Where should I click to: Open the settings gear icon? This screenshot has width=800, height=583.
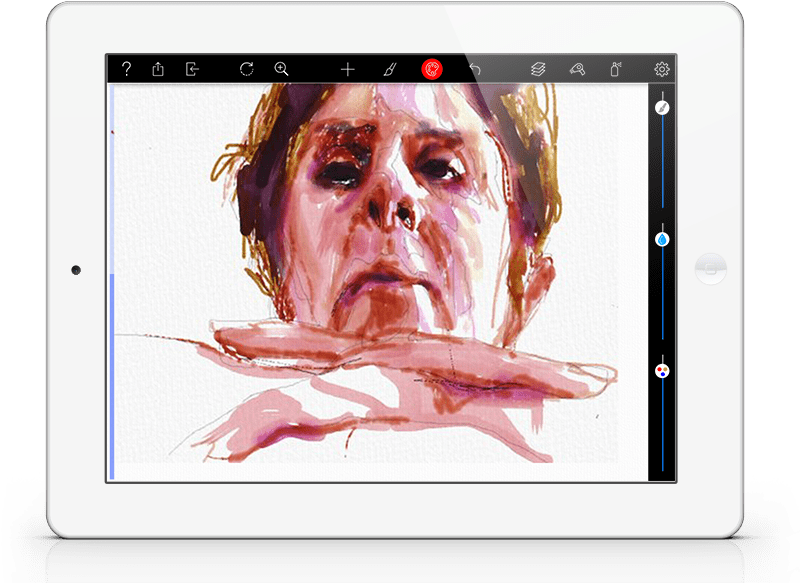pos(662,69)
